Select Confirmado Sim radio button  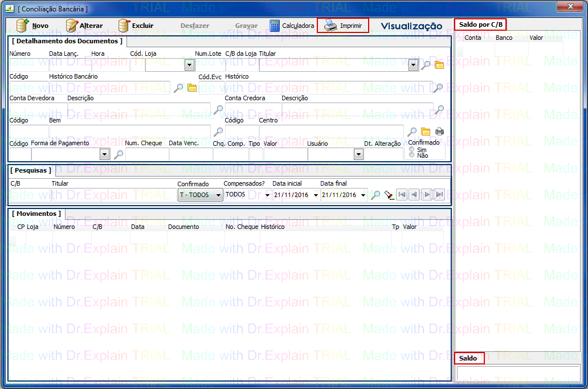pyautogui.click(x=412, y=149)
